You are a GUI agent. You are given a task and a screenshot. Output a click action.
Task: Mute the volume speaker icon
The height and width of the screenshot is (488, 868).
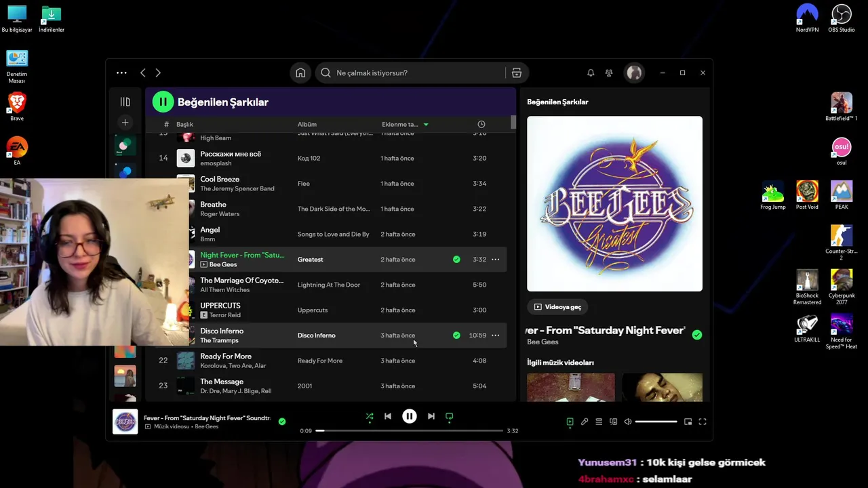click(628, 422)
